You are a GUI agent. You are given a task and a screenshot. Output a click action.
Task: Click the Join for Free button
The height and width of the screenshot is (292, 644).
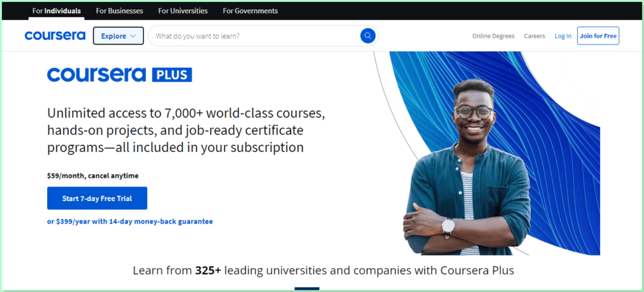click(598, 36)
